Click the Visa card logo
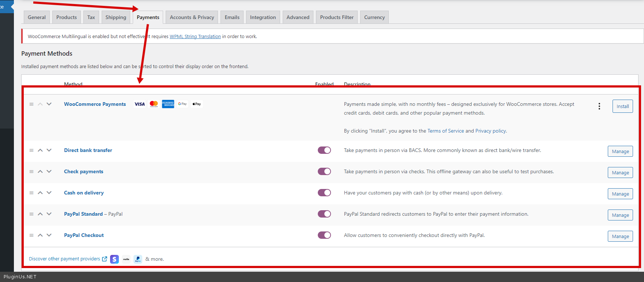This screenshot has height=282, width=644. pyautogui.click(x=140, y=104)
